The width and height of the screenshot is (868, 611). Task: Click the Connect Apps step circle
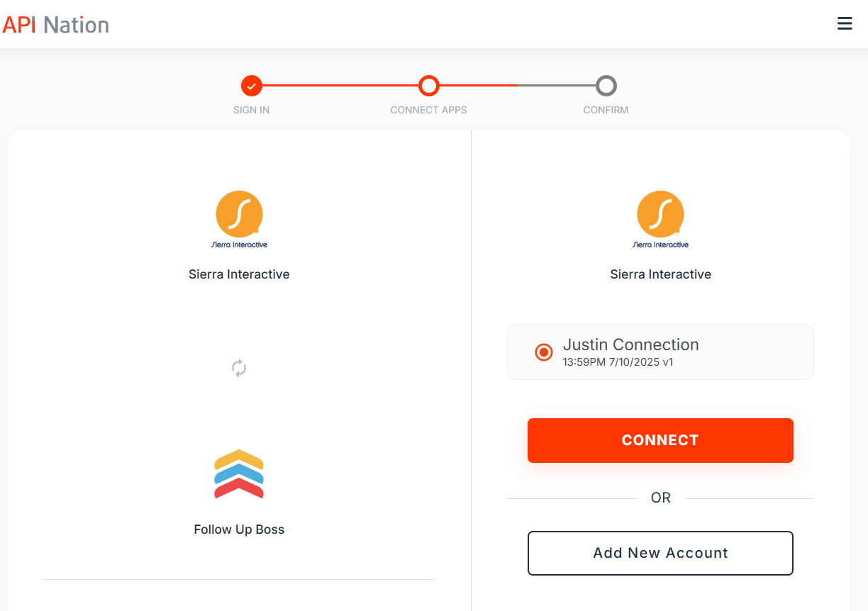pos(429,86)
